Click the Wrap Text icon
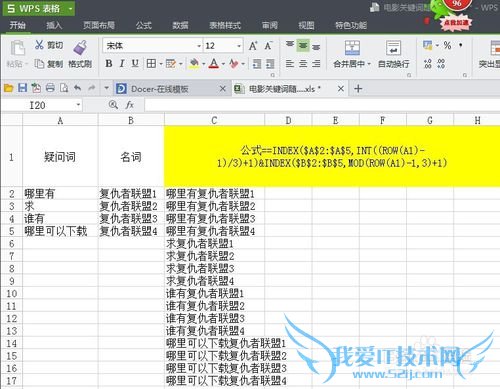Viewport: 500px width, 389px height. (393, 48)
